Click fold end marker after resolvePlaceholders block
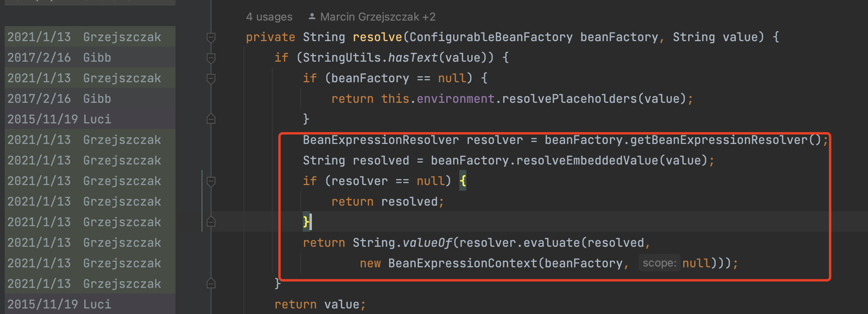Screen dimensions: 868x314 pyautogui.click(x=211, y=119)
